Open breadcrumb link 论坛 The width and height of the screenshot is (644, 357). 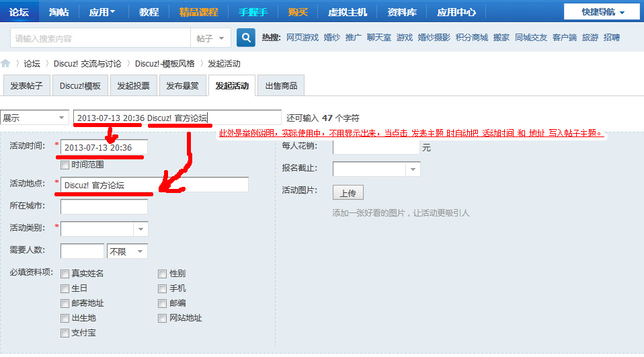coord(32,64)
